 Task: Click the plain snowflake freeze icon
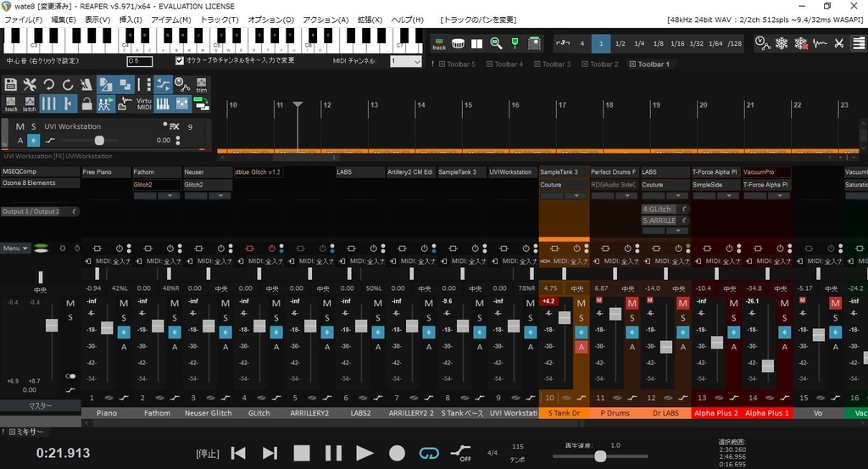pyautogui.click(x=781, y=43)
